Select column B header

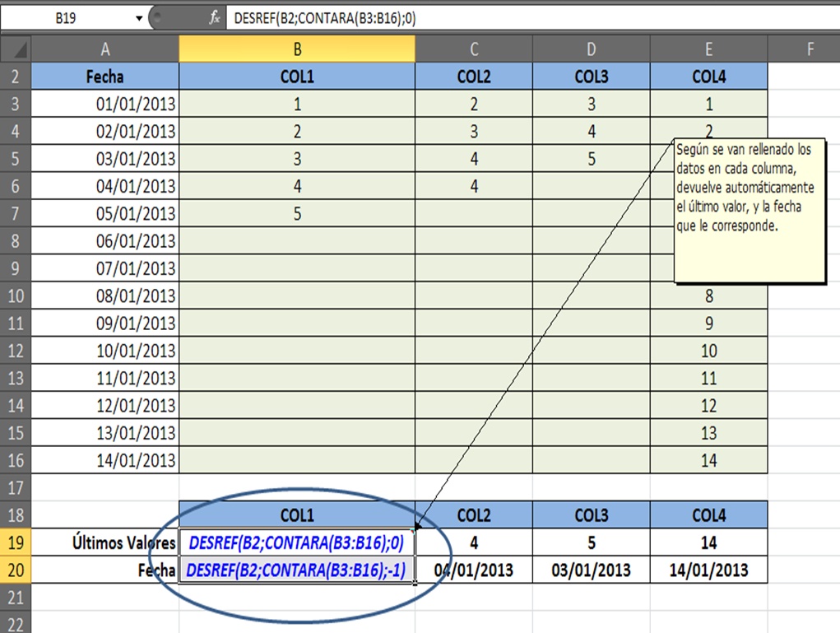(x=297, y=49)
